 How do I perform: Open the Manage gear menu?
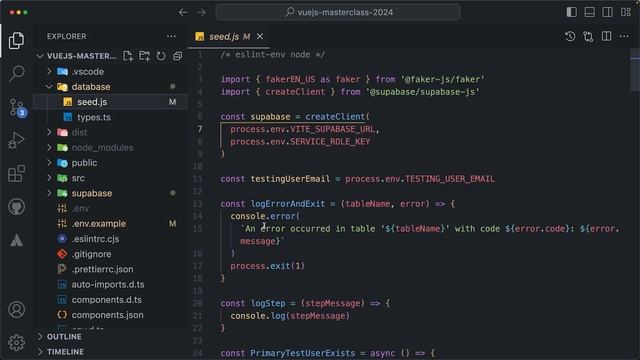(16, 342)
